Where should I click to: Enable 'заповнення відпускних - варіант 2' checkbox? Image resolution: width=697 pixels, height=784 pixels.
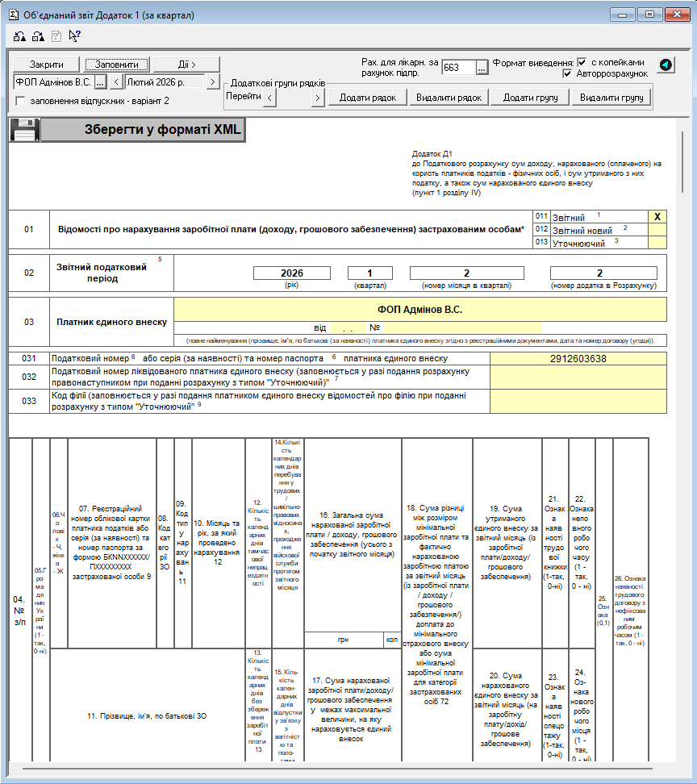[20, 101]
